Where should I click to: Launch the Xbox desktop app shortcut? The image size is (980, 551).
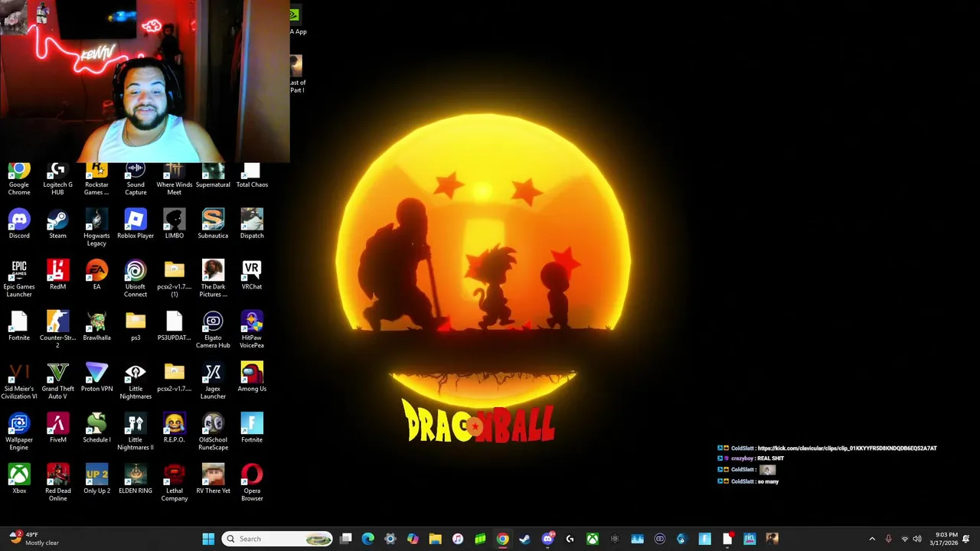[x=19, y=479]
